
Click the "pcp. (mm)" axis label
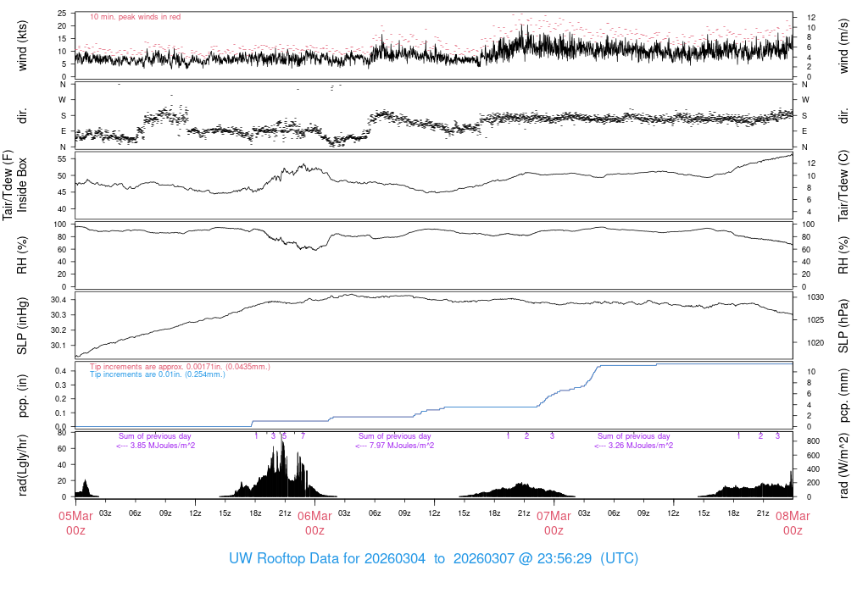tap(843, 396)
